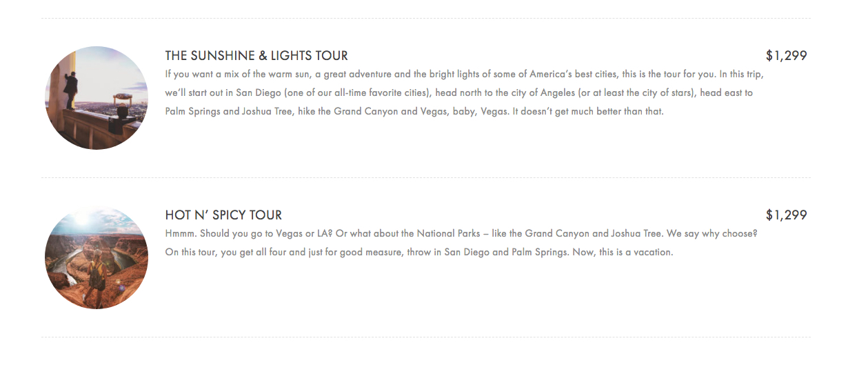Click the dashed divider above Sunshine & Lights Tour
Image resolution: width=868 pixels, height=383 pixels.
(x=426, y=19)
